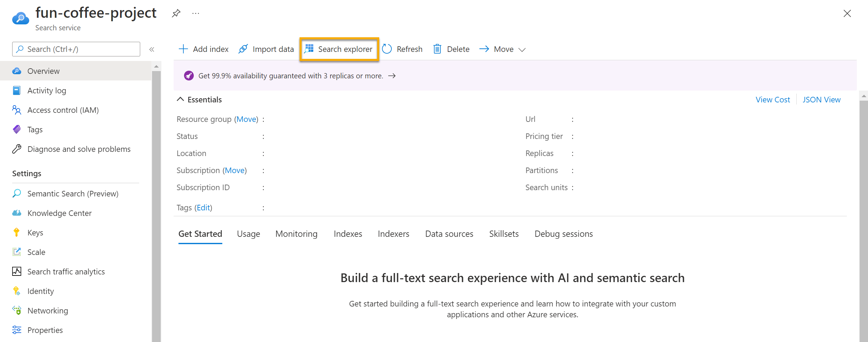This screenshot has height=342, width=868.
Task: Click the Move arrow icon in toolbar
Action: click(484, 49)
